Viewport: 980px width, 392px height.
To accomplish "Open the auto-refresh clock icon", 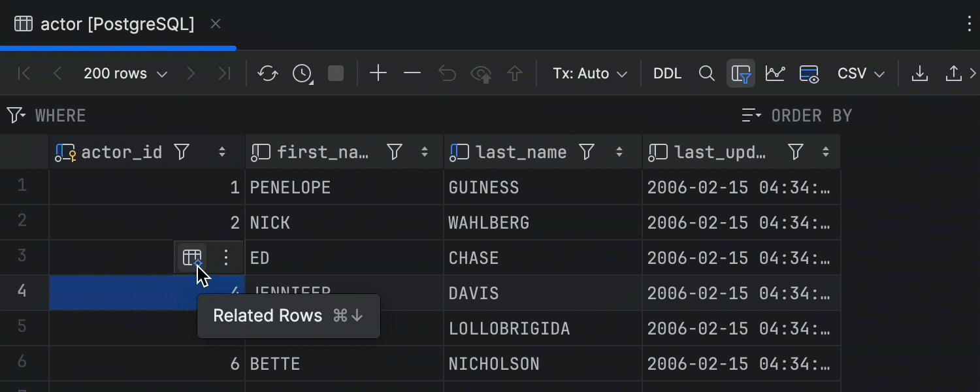I will [x=302, y=74].
